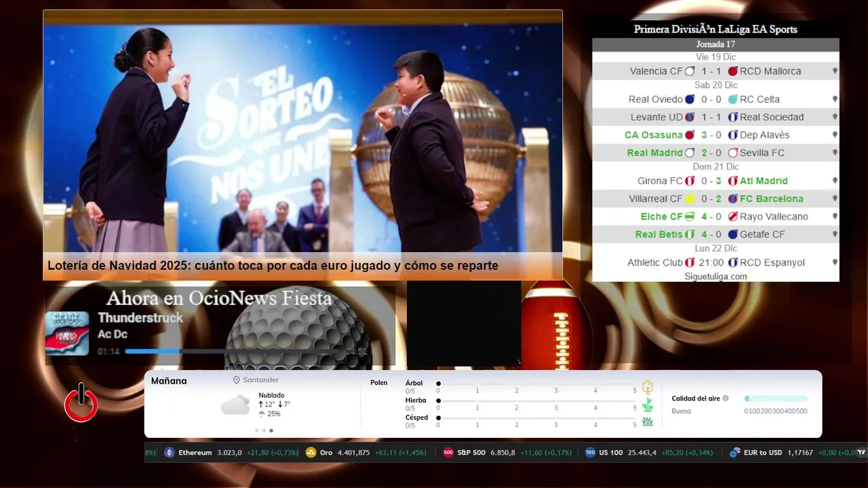Click the S&P 500 red icon
Image resolution: width=868 pixels, height=488 pixels.
[448, 453]
